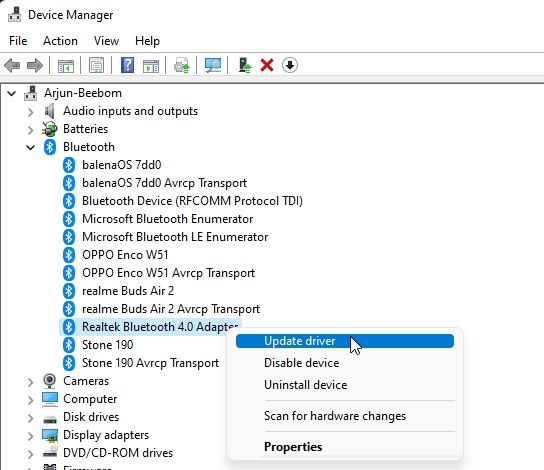Click Bluetooth icon beside balenaOS 7dd0

tap(69, 165)
